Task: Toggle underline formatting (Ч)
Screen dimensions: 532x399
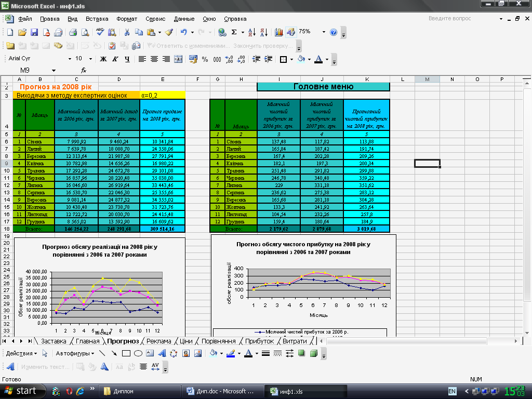Action: [x=126, y=59]
